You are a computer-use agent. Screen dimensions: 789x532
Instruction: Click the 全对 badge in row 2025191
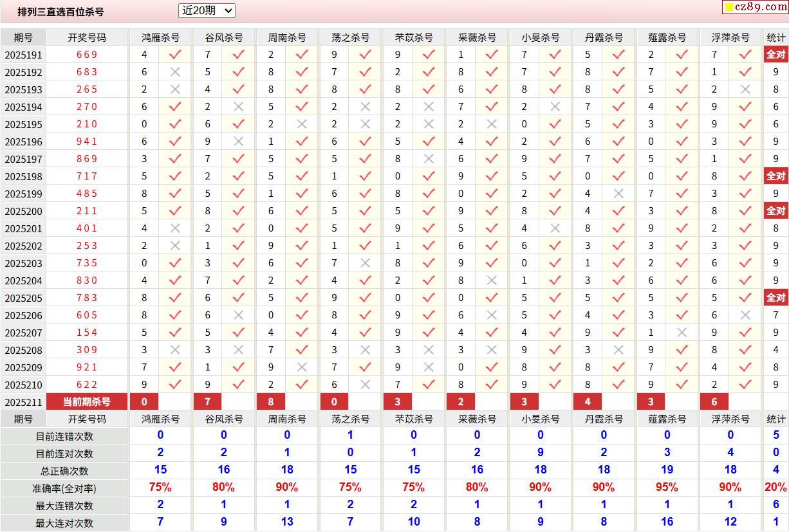775,55
